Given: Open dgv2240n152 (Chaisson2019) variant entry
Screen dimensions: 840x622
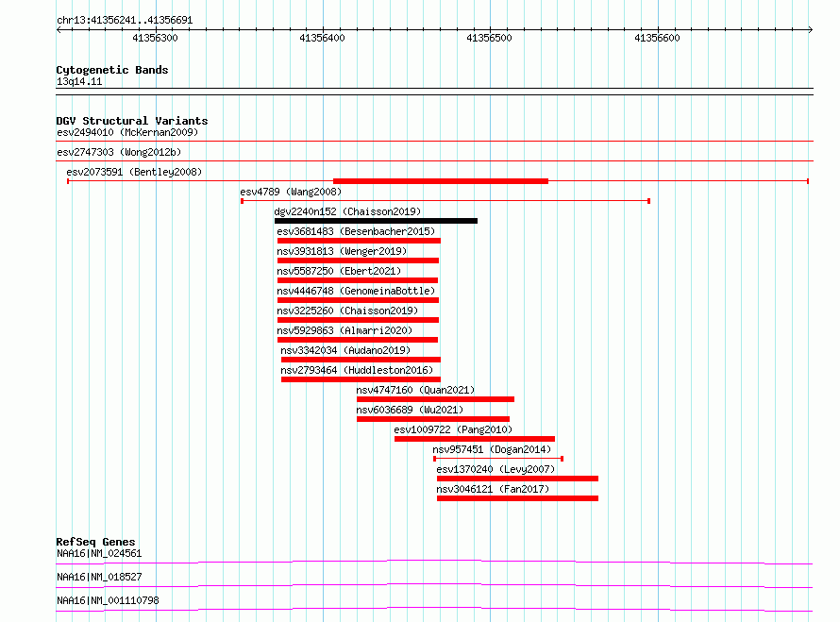Looking at the screenshot, I should coord(347,211).
